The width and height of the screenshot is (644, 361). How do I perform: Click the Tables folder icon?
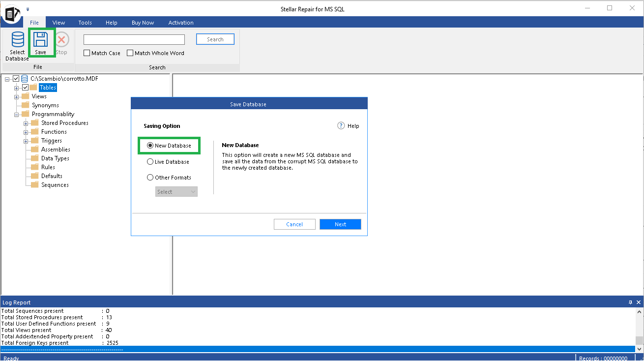click(33, 88)
